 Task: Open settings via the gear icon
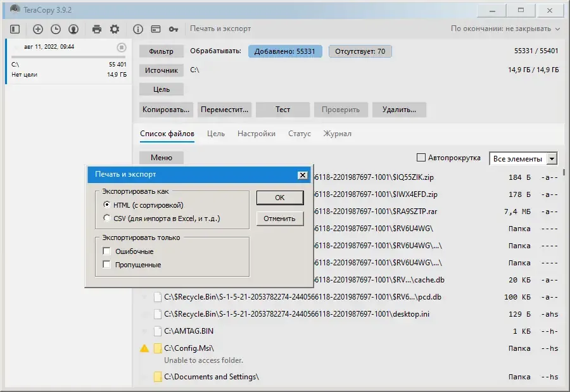115,29
